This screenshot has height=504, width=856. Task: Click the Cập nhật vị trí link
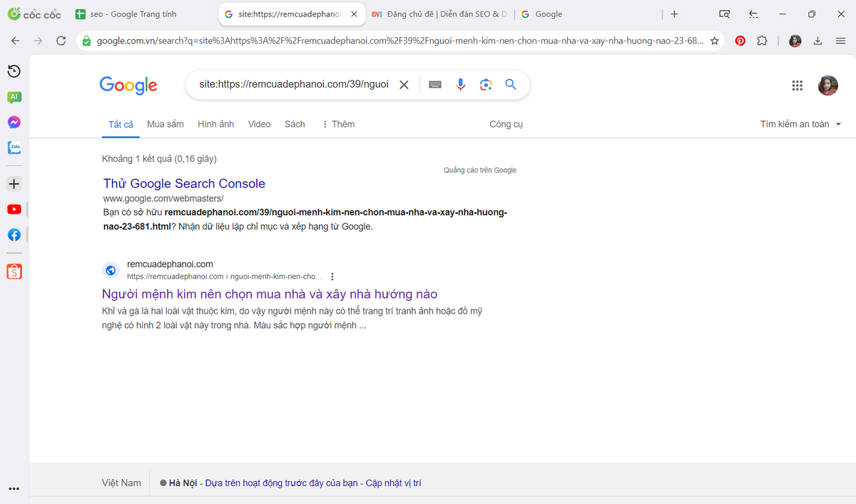click(394, 483)
